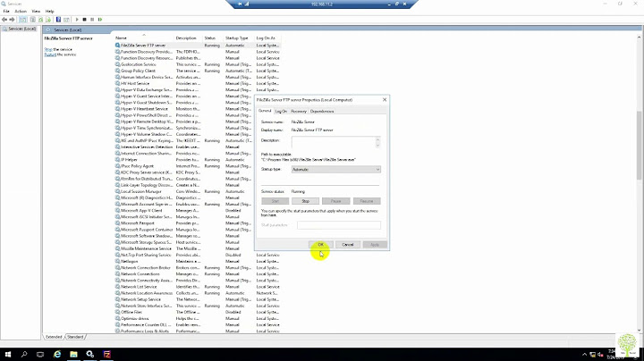Click the gear icon beside Group Policy Client
Screen dimensions: 644x361
(x=117, y=71)
